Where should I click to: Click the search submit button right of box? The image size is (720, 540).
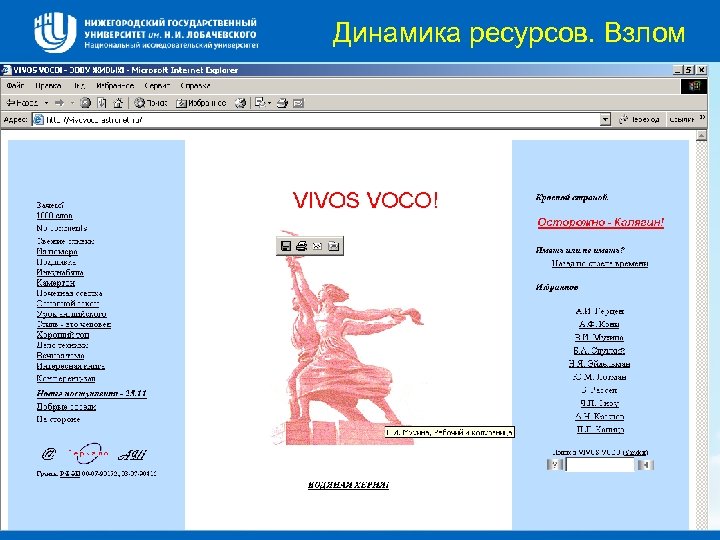coord(645,465)
